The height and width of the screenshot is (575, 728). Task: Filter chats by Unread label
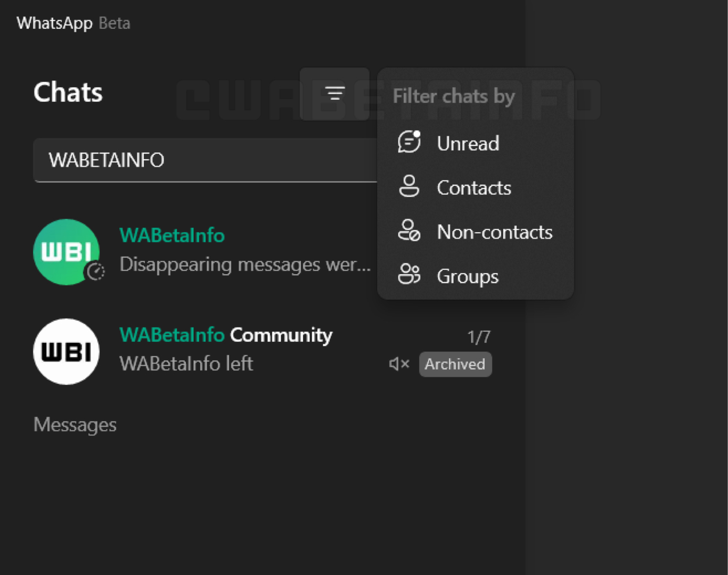pyautogui.click(x=468, y=144)
